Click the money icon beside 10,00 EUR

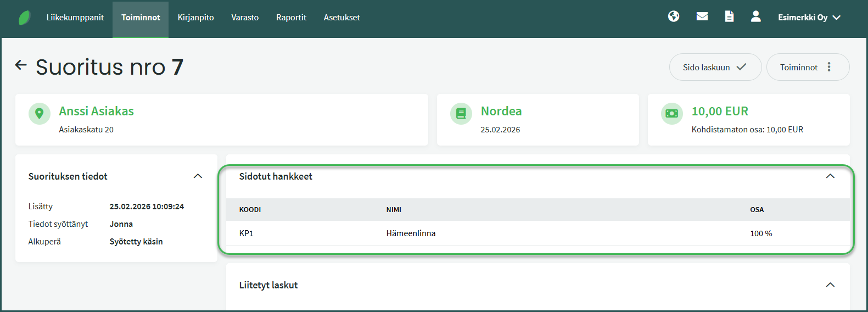click(672, 114)
